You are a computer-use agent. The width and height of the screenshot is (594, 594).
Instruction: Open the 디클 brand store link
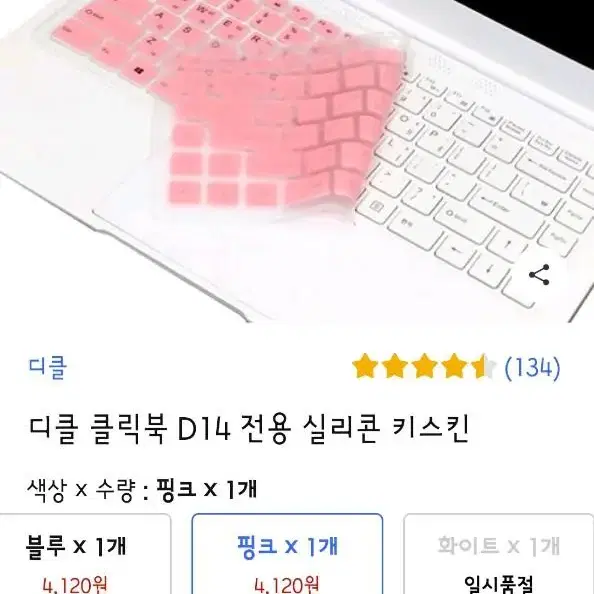48,367
